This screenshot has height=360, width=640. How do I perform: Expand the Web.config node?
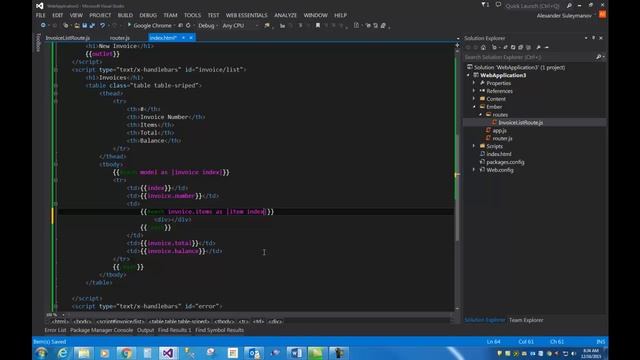(474, 170)
